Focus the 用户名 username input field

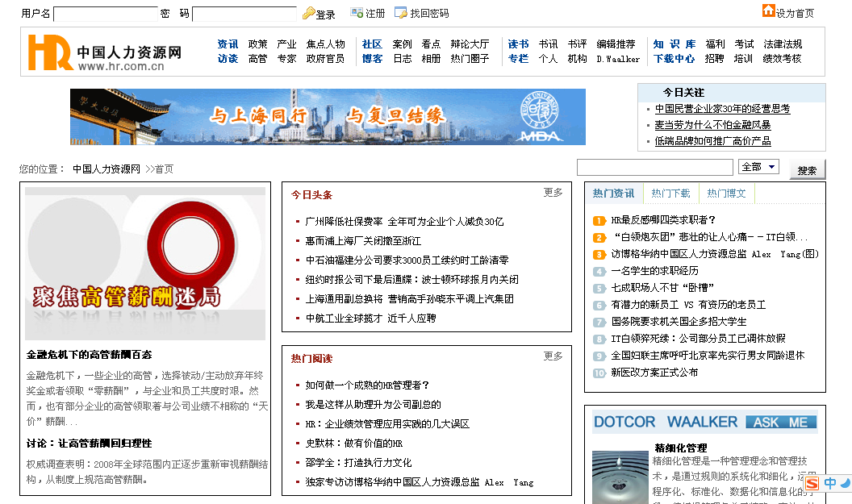pos(106,14)
